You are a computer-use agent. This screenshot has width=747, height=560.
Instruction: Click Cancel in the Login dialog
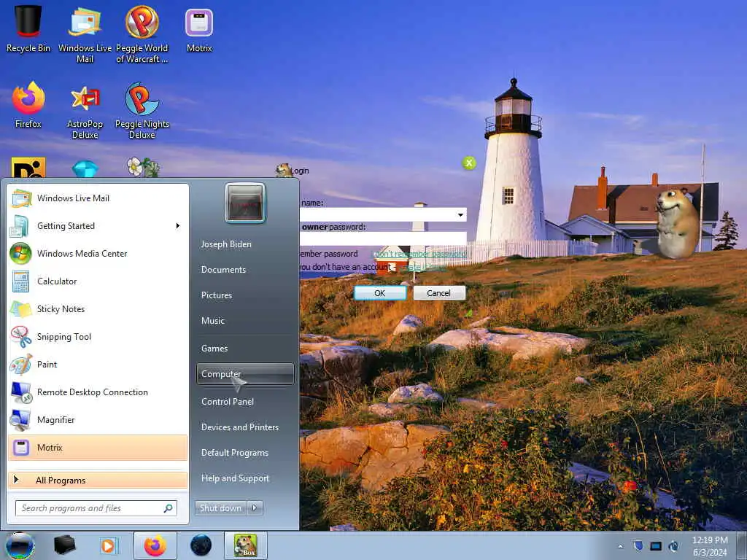[438, 293]
